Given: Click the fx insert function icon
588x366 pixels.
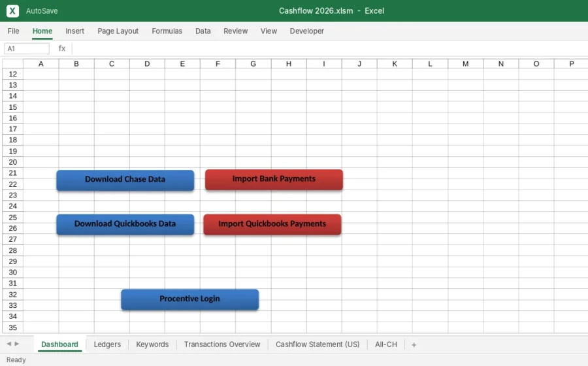Looking at the screenshot, I should [62, 48].
